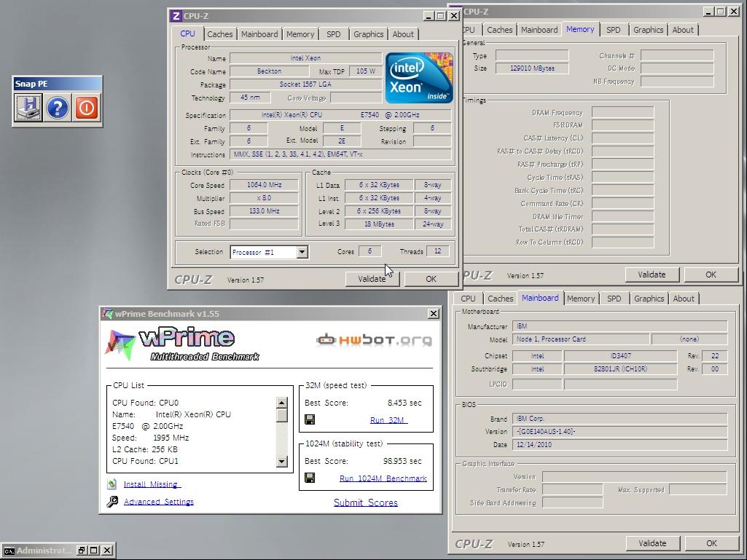Click the CPU-Z Z icon in title bar

click(176, 16)
